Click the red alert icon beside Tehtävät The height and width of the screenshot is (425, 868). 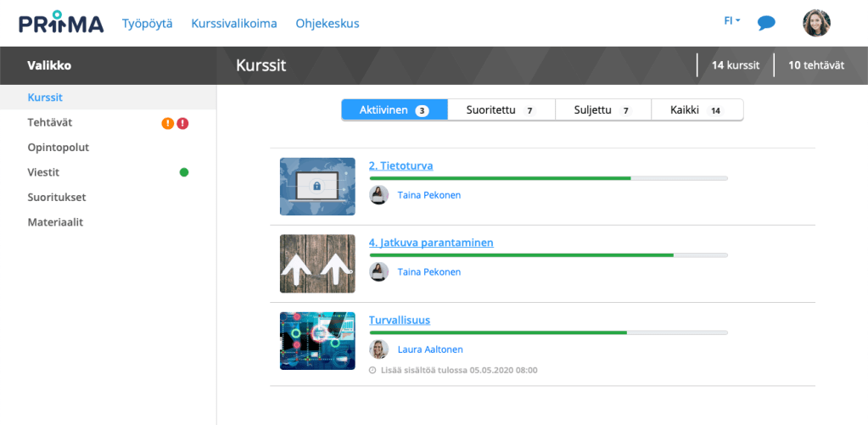[x=182, y=123]
